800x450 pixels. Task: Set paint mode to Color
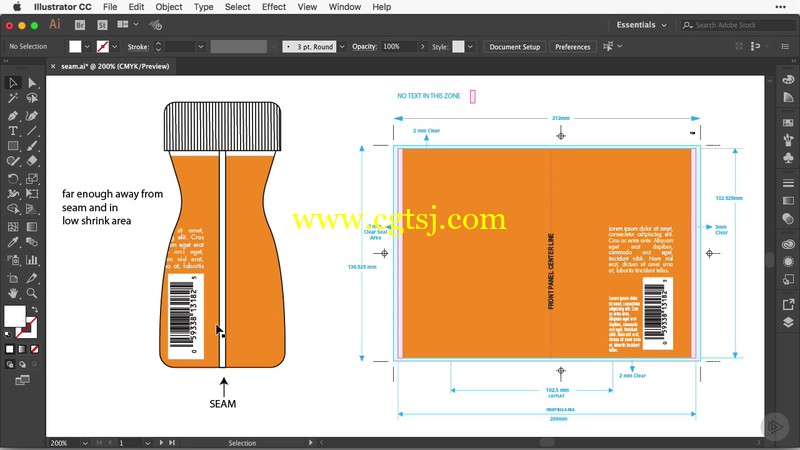pos(10,349)
